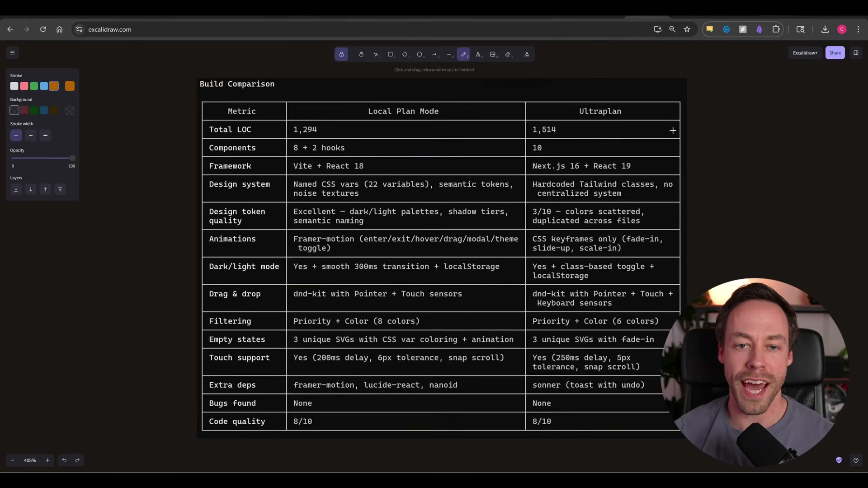
Task: Pick the white stroke color
Action: (x=14, y=86)
